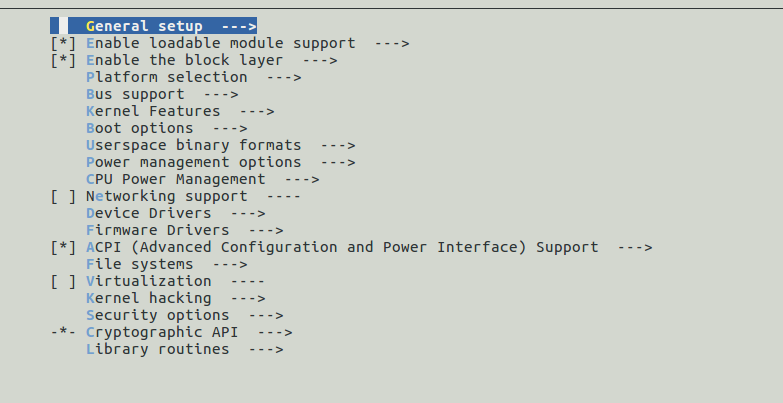
Task: Select the Kernel hacking entry
Action: pos(149,298)
